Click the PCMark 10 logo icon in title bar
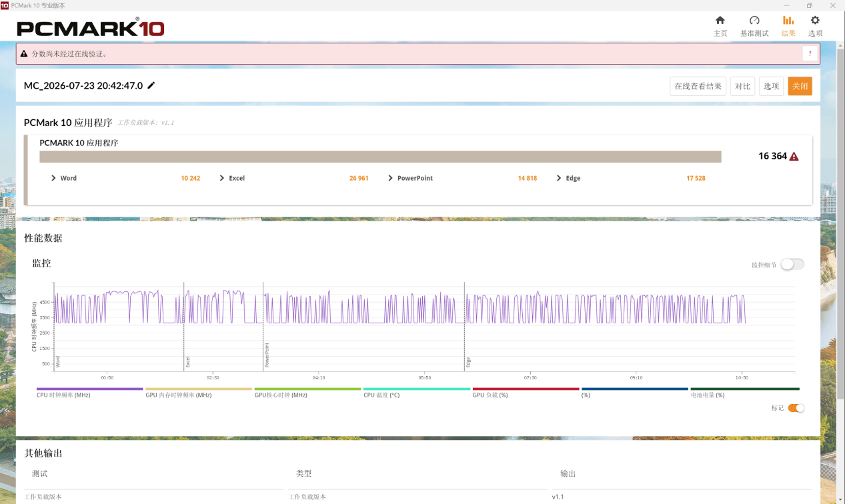The height and width of the screenshot is (504, 845). pos(5,5)
